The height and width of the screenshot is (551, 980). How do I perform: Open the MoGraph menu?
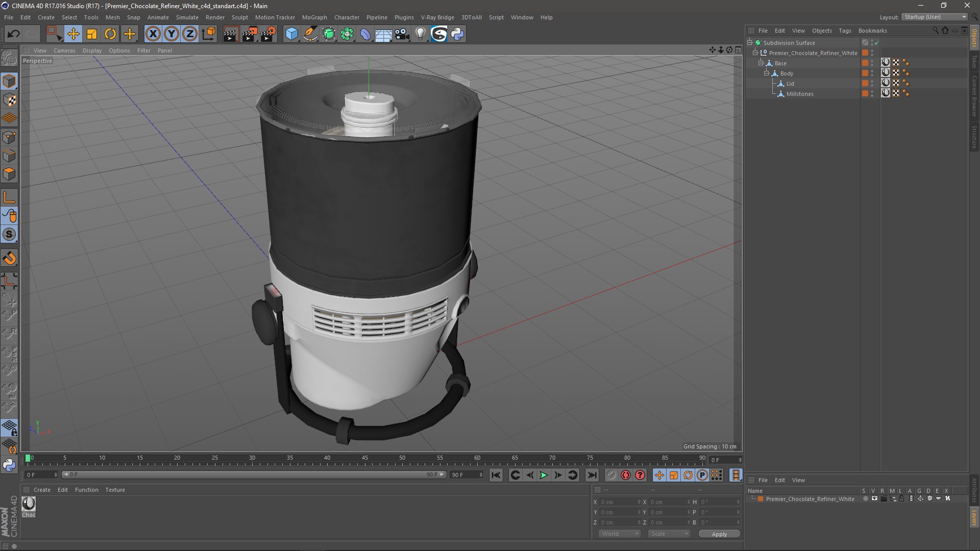pyautogui.click(x=314, y=17)
